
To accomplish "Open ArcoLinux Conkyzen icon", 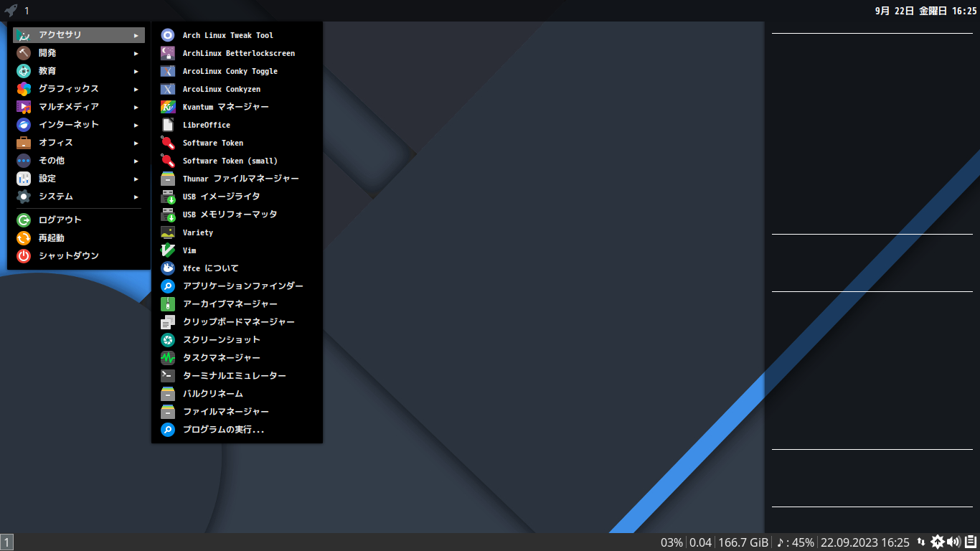I will (x=168, y=89).
